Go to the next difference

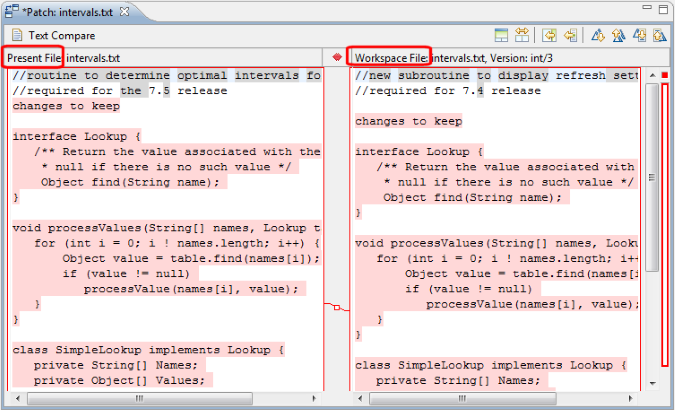click(x=597, y=36)
